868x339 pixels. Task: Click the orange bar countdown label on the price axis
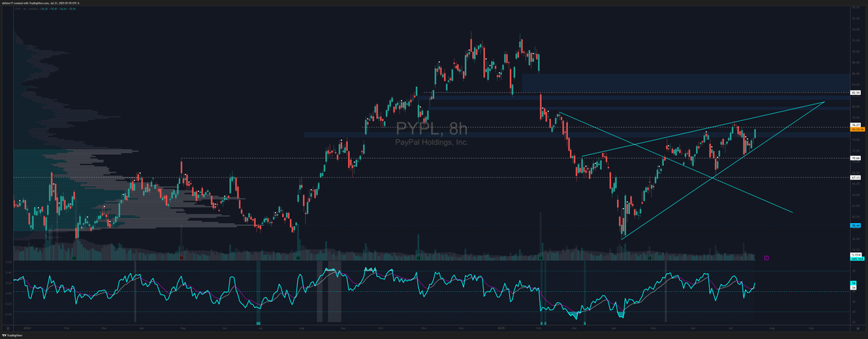tap(856, 130)
